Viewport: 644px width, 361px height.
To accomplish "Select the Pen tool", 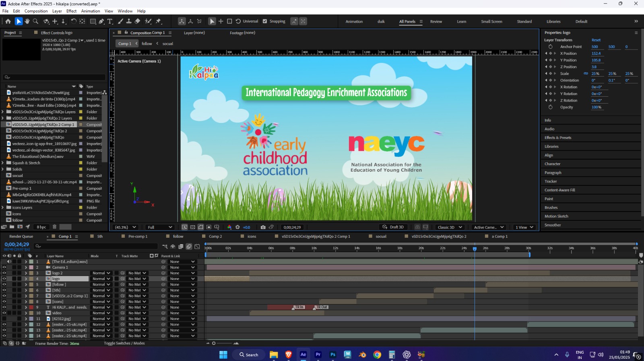I will [102, 21].
